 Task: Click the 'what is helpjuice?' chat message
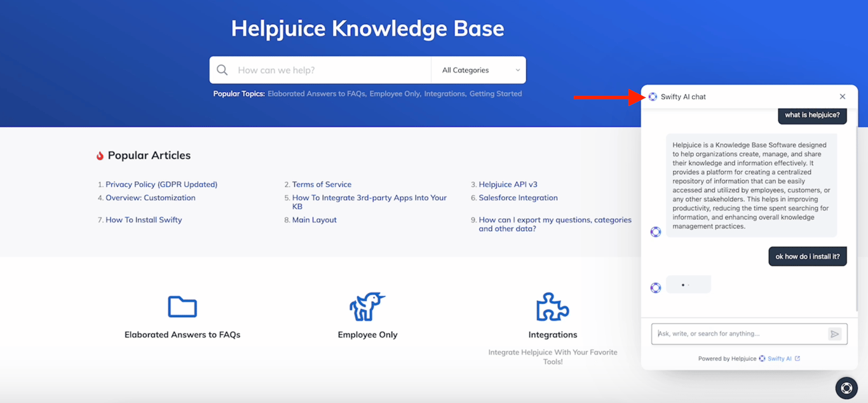[x=812, y=115]
